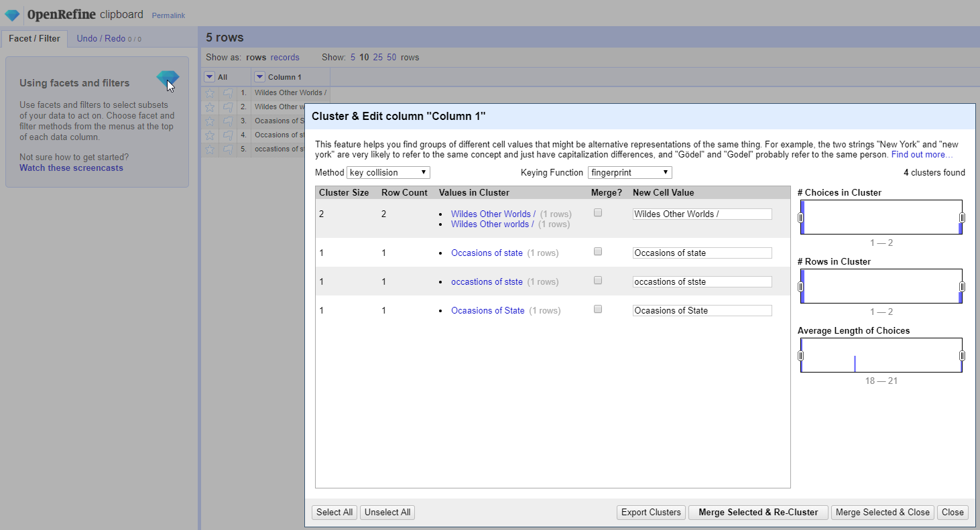Select cluster value 'occastions of stste'
980x530 pixels.
click(x=487, y=282)
